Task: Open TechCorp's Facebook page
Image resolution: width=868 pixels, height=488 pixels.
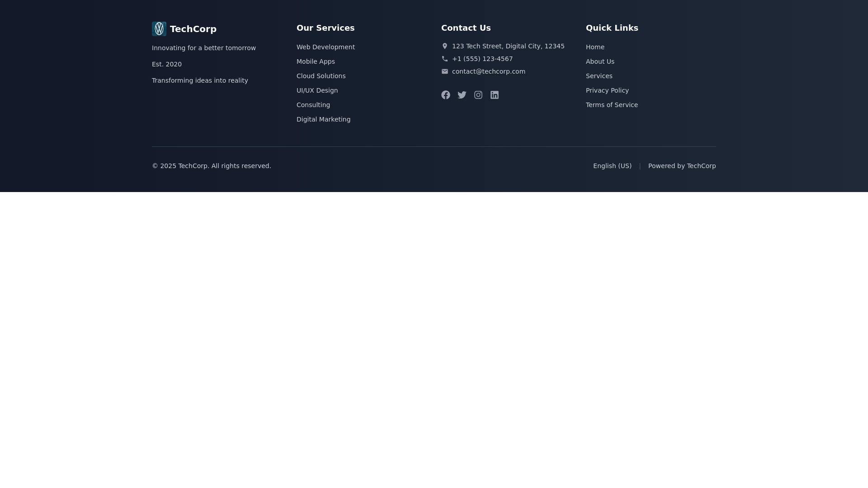Action: [x=445, y=95]
